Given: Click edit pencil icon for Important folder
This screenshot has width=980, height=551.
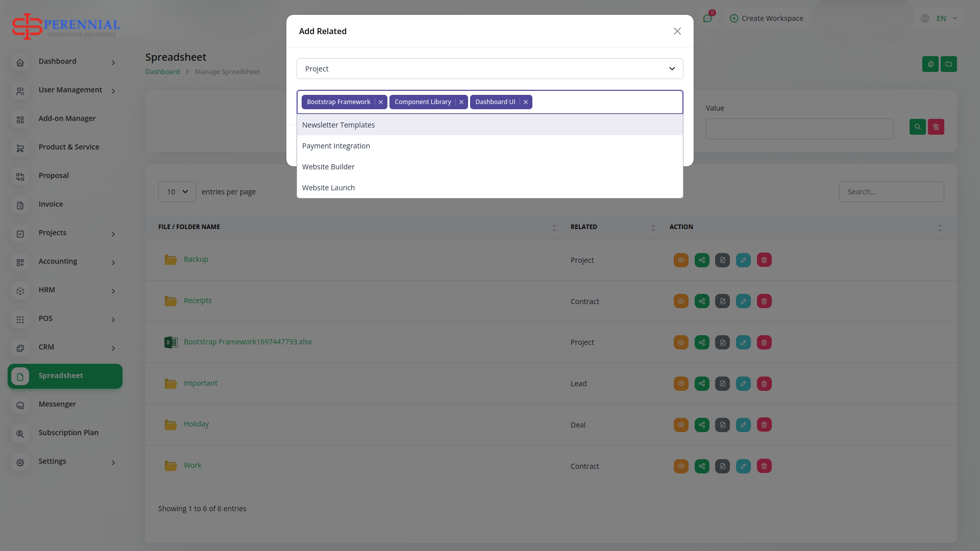Looking at the screenshot, I should point(743,384).
